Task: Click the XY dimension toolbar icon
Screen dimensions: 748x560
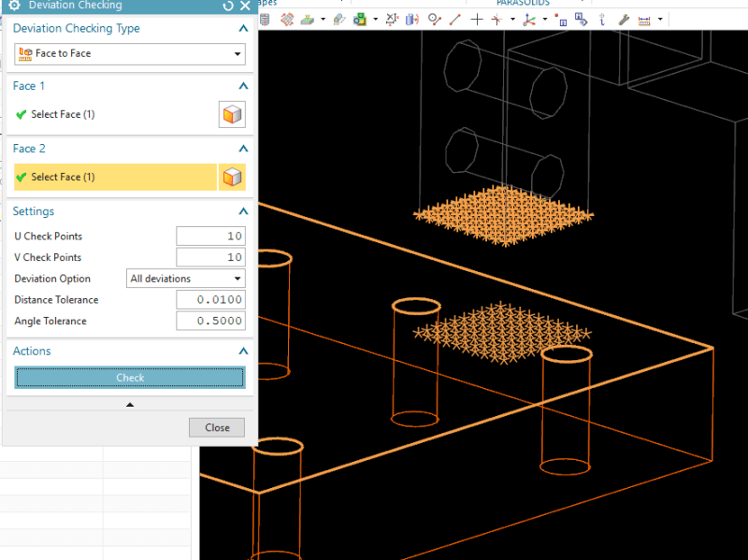Action: click(x=392, y=20)
